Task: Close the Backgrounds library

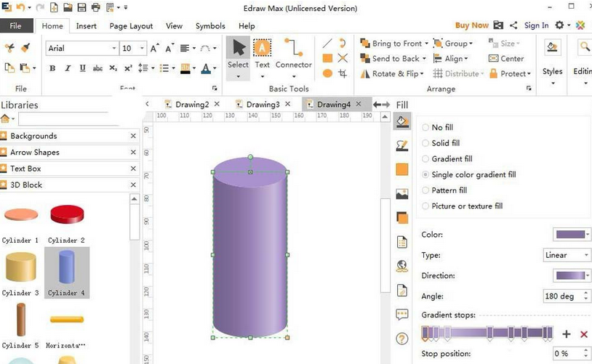Action: [x=133, y=136]
